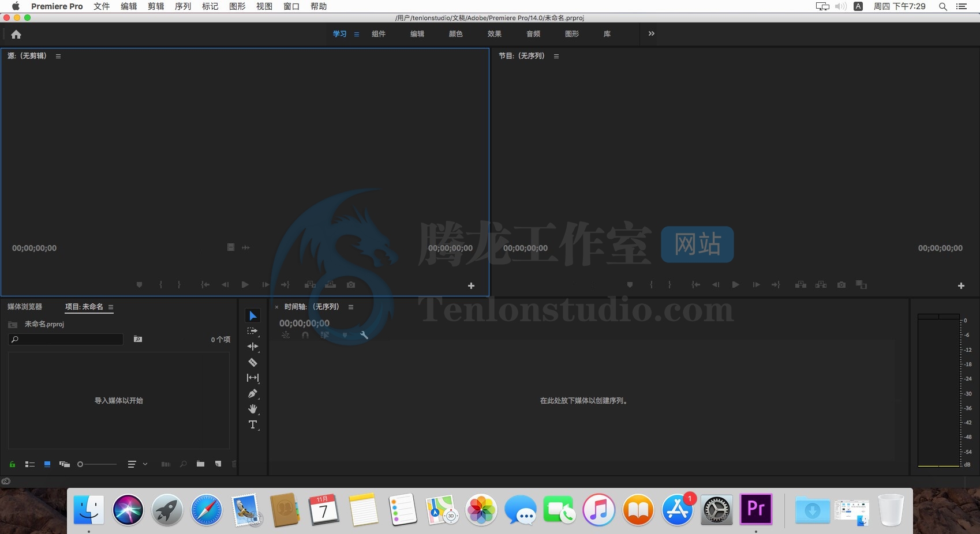The image size is (980, 534).
Task: Open the 序列 menu in menu bar
Action: coord(183,6)
